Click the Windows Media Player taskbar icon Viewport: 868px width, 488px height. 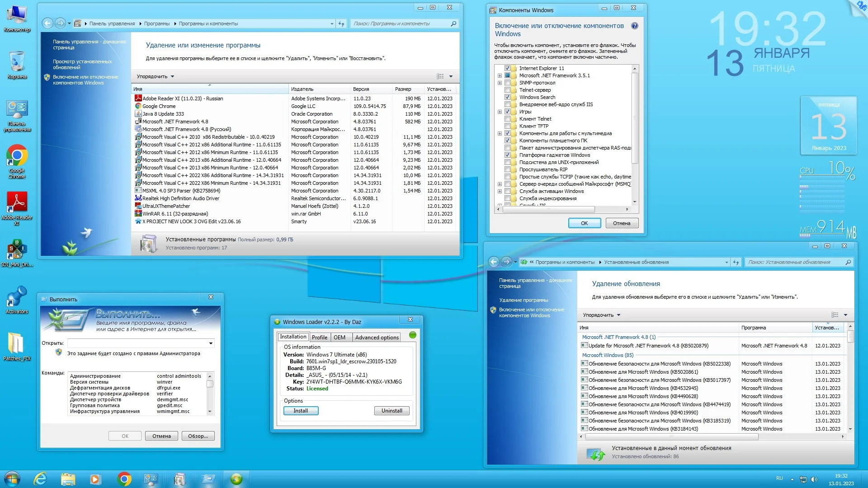coord(95,479)
